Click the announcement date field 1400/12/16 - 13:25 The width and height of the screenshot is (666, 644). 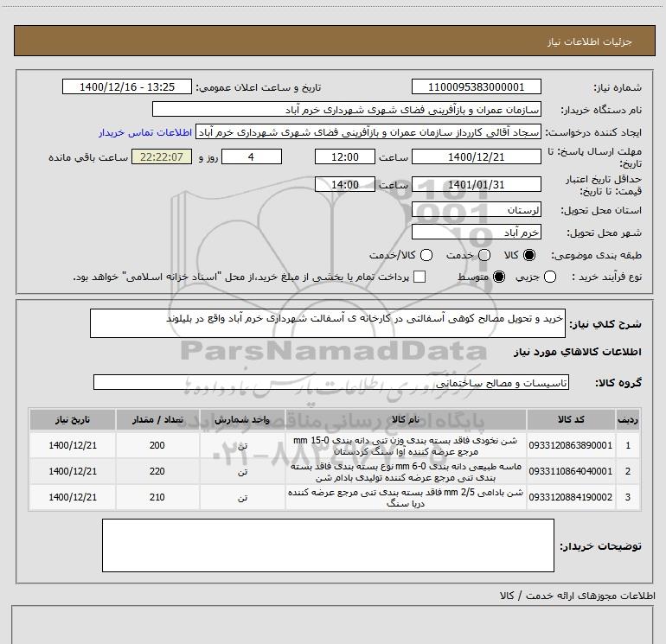[x=127, y=87]
